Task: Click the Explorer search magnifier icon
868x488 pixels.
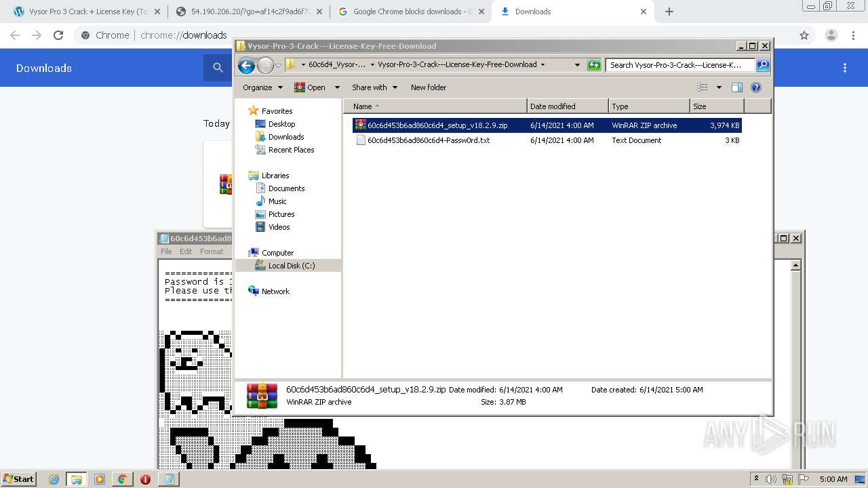Action: pyautogui.click(x=762, y=65)
